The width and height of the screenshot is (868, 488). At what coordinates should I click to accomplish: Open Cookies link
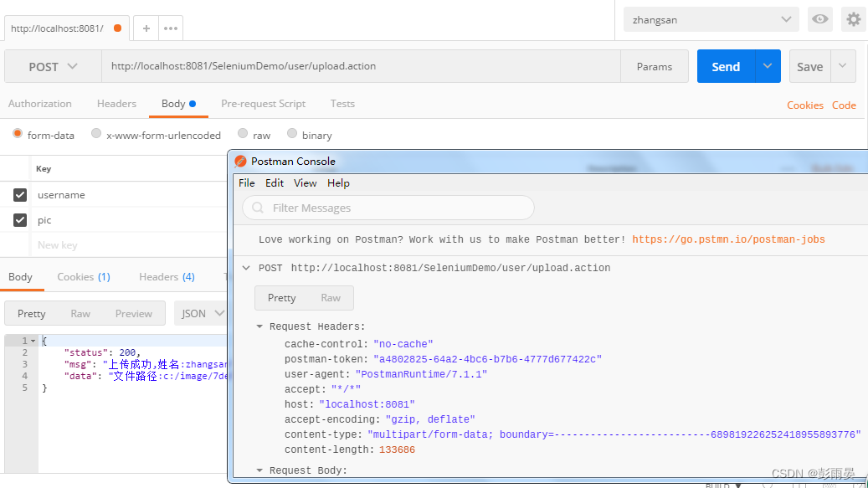click(x=805, y=105)
